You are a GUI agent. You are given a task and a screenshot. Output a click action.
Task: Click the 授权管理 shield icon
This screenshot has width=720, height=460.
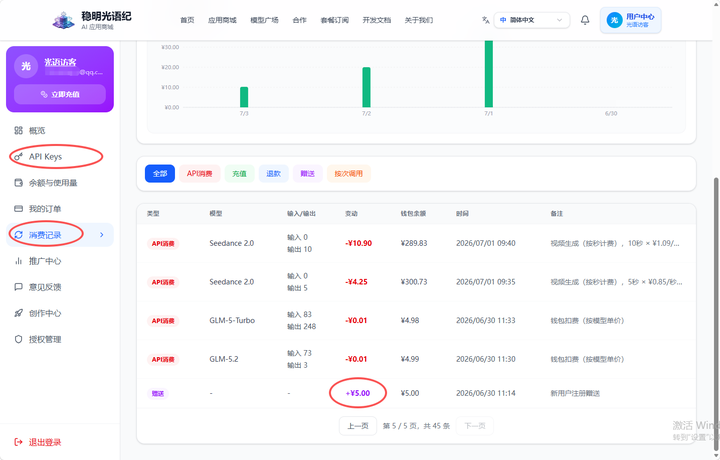click(x=18, y=339)
